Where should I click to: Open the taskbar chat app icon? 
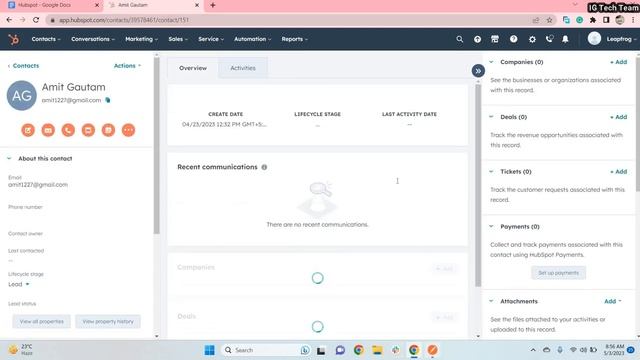340,350
